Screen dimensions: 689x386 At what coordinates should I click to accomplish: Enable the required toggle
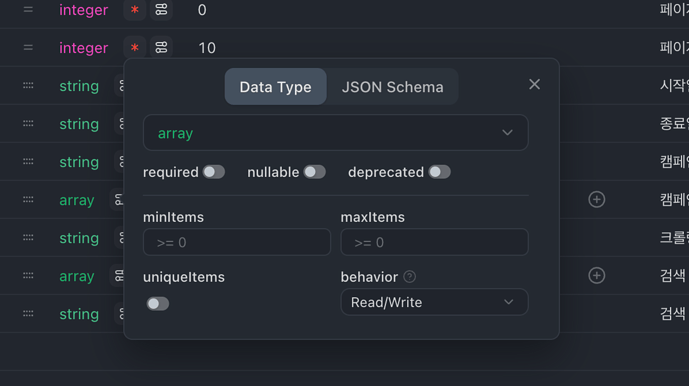[214, 172]
